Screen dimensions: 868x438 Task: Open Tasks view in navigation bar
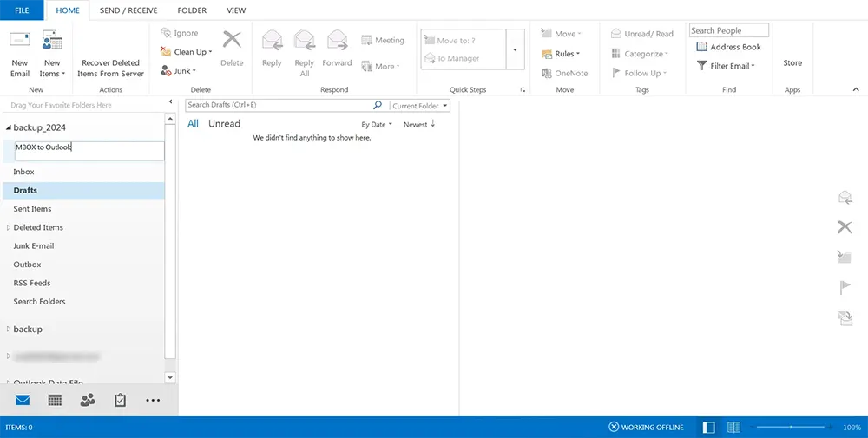pos(120,400)
